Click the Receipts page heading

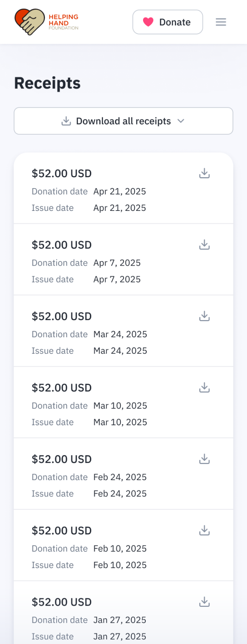coord(47,83)
